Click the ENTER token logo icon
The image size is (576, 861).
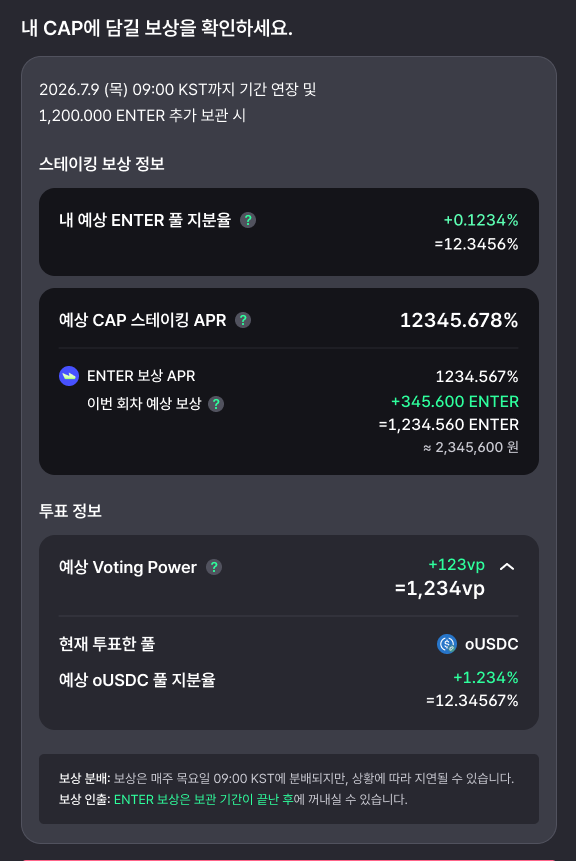coord(69,376)
